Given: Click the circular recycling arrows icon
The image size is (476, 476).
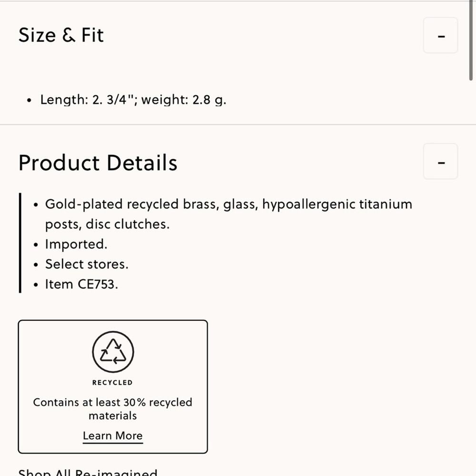Looking at the screenshot, I should click(x=113, y=352).
